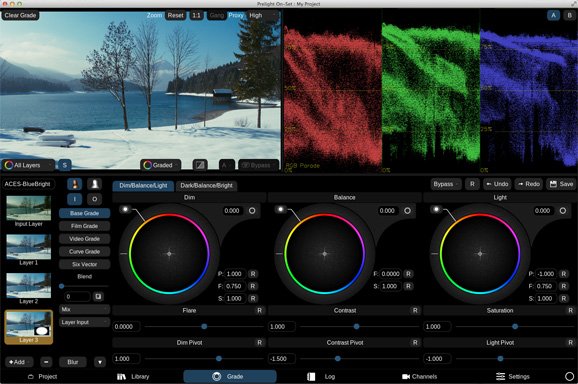Open the A dropdown under the viewer
The width and height of the screenshot is (578, 384).
226,165
